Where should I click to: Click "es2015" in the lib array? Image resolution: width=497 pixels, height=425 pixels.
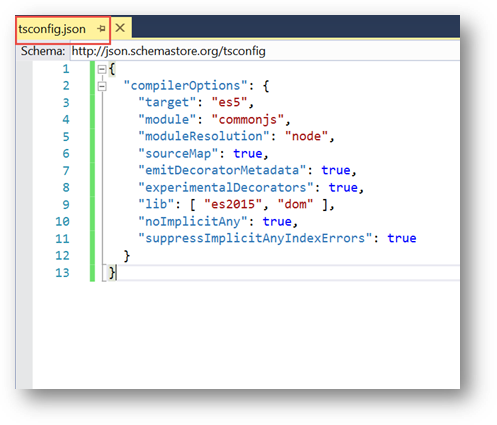point(233,204)
